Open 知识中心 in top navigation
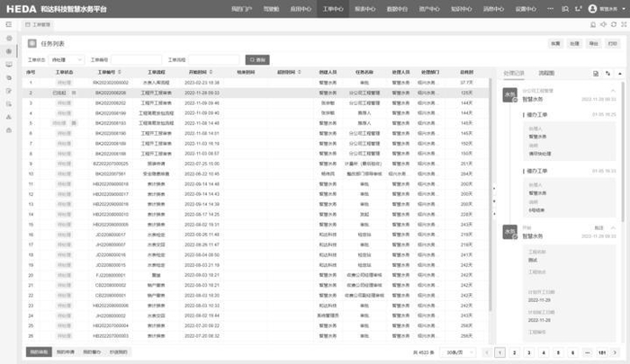630x364 pixels. (461, 9)
